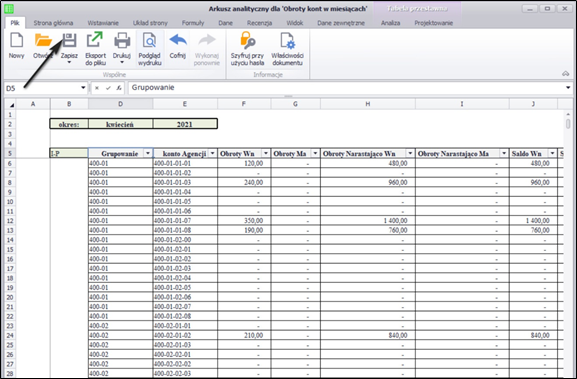This screenshot has height=379, width=577.
Task: Open the Analiza ribbon tab
Action: pos(390,23)
